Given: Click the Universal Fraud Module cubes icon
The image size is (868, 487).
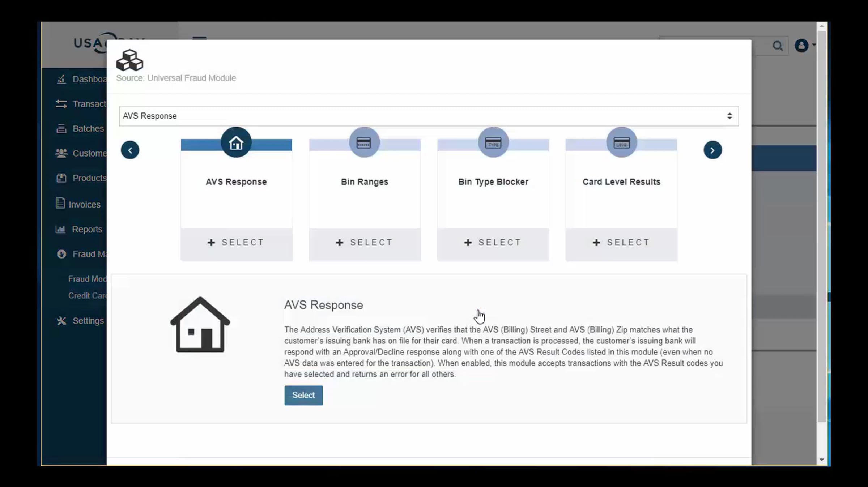Looking at the screenshot, I should pos(129,60).
